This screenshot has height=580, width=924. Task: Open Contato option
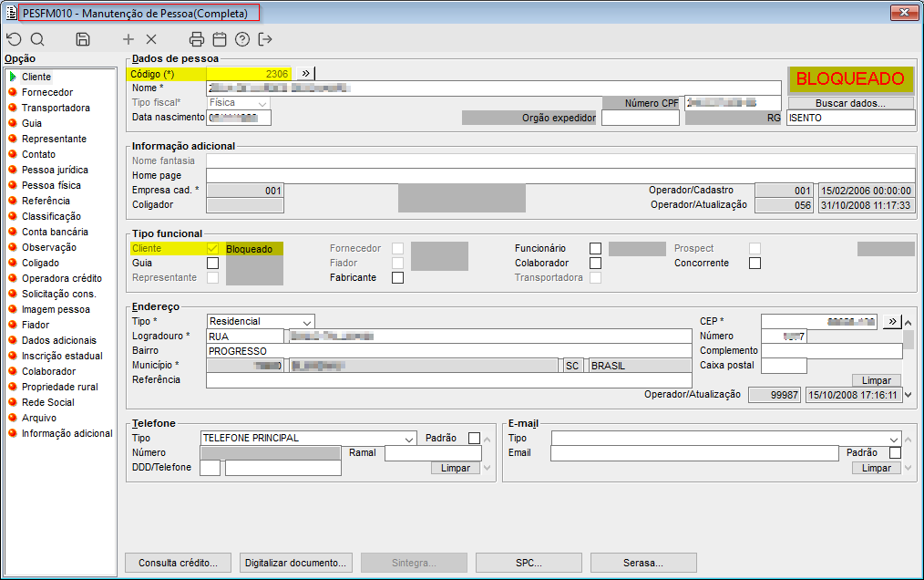[x=39, y=154]
